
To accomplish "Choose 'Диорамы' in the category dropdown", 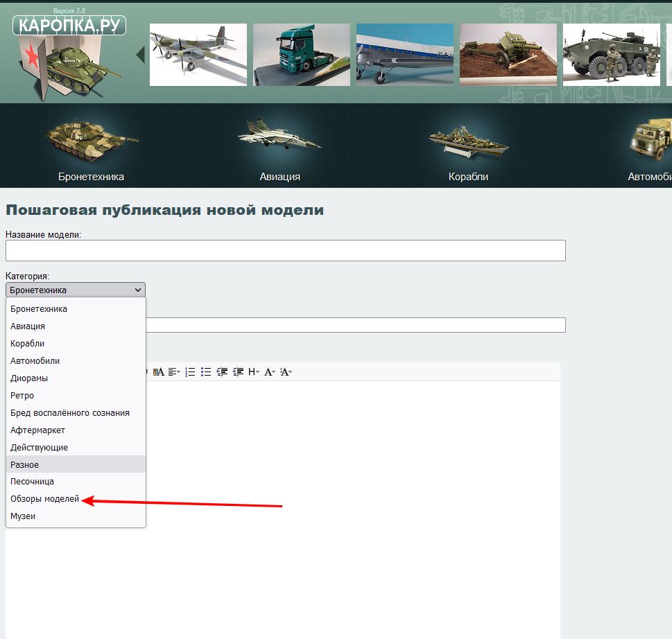I will (x=29, y=378).
